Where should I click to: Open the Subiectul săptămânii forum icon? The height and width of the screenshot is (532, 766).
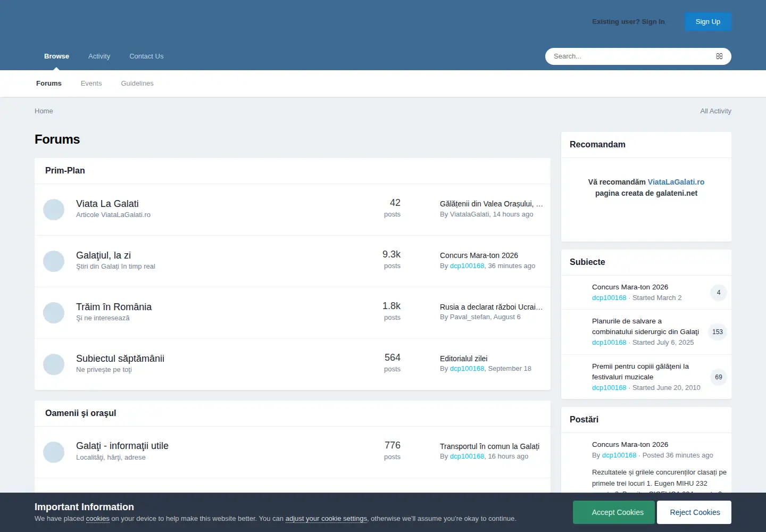pyautogui.click(x=54, y=364)
